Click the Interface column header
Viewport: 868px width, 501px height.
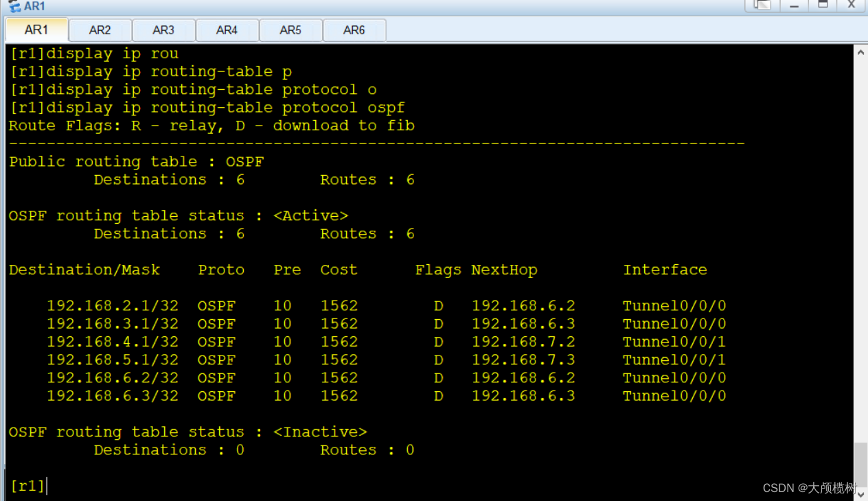(665, 270)
